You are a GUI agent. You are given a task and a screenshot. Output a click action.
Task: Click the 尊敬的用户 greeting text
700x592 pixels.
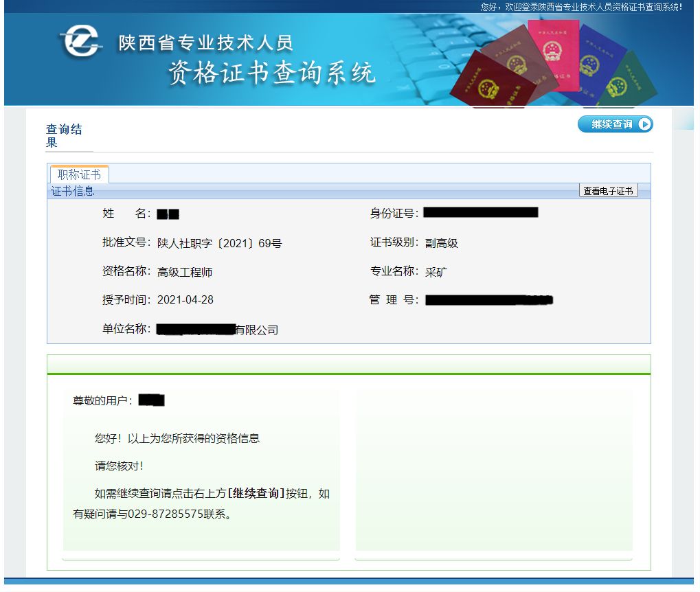coord(102,400)
